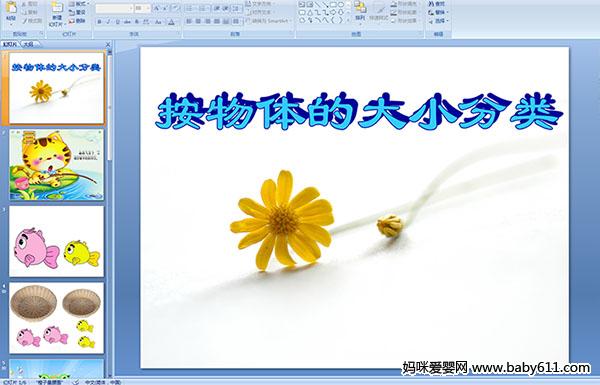
Task: Align text left
Action: [x=189, y=21]
